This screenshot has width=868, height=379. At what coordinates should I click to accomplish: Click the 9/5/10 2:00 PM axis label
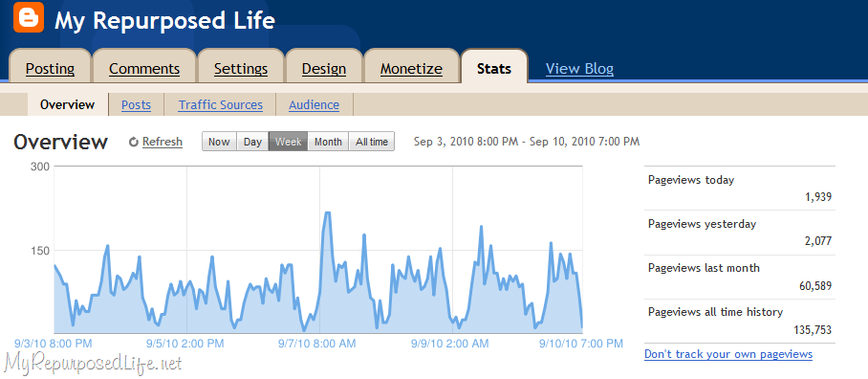click(x=185, y=344)
